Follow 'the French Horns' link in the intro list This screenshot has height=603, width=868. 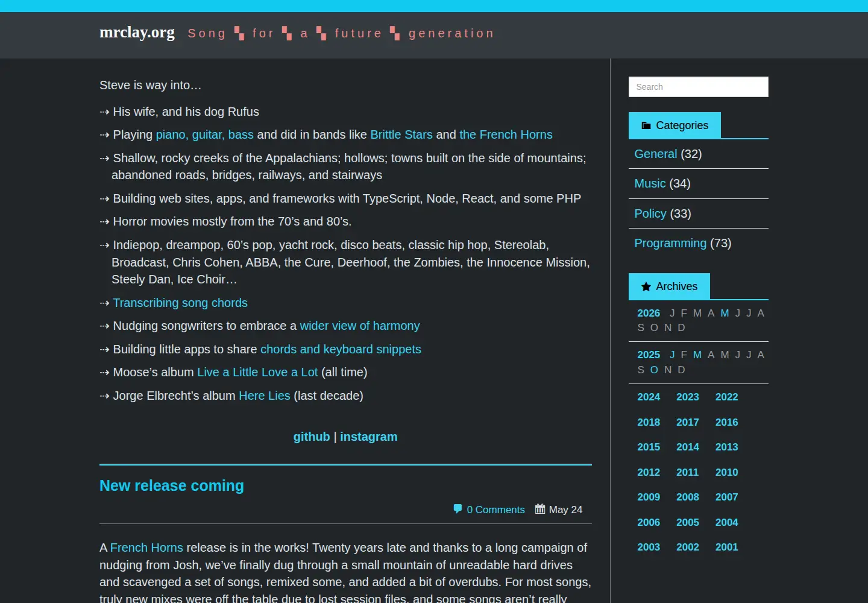coord(506,134)
